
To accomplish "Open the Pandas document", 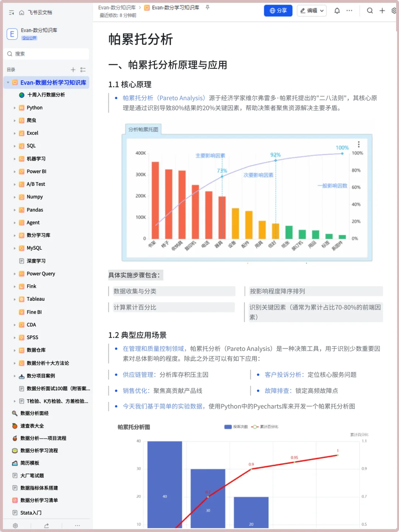I will point(35,210).
